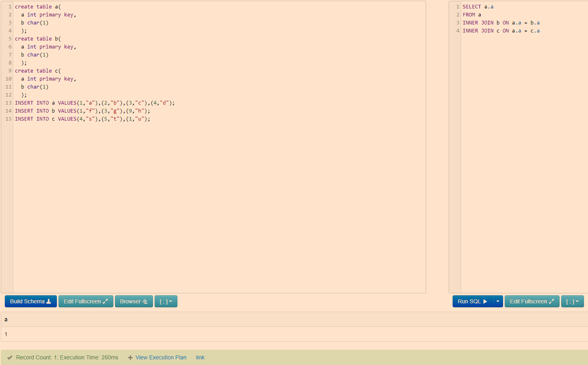Select result column header 'a'
This screenshot has height=365, width=588.
(x=6, y=319)
